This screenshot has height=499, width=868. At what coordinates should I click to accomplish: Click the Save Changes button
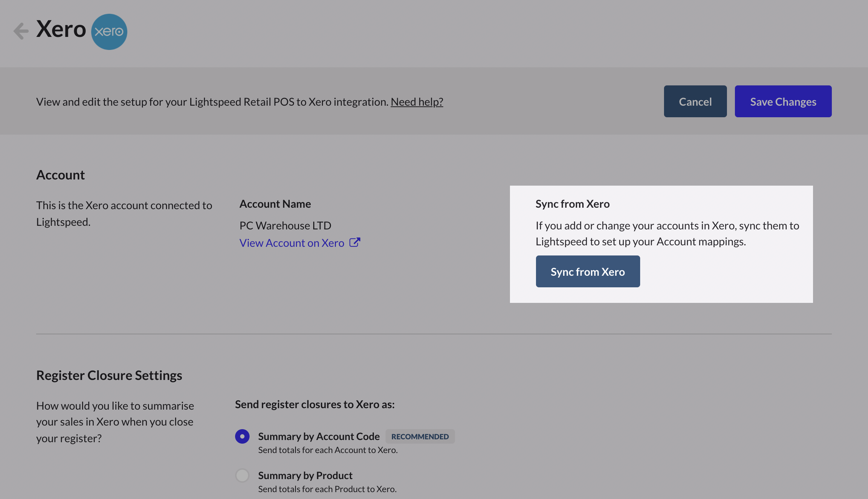click(x=783, y=101)
